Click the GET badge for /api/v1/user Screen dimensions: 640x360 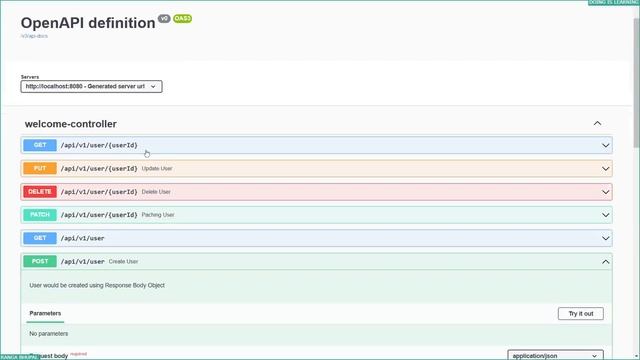[x=40, y=238]
